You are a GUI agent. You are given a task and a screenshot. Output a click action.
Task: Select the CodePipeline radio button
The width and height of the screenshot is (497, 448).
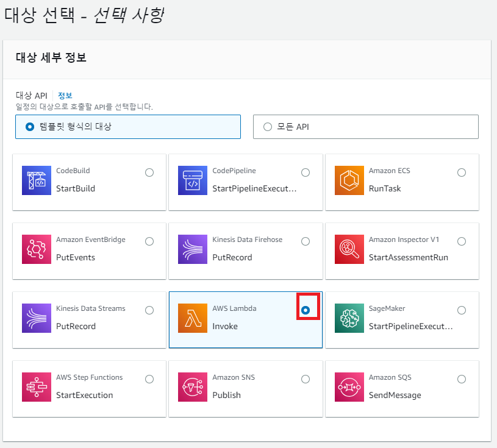point(306,172)
